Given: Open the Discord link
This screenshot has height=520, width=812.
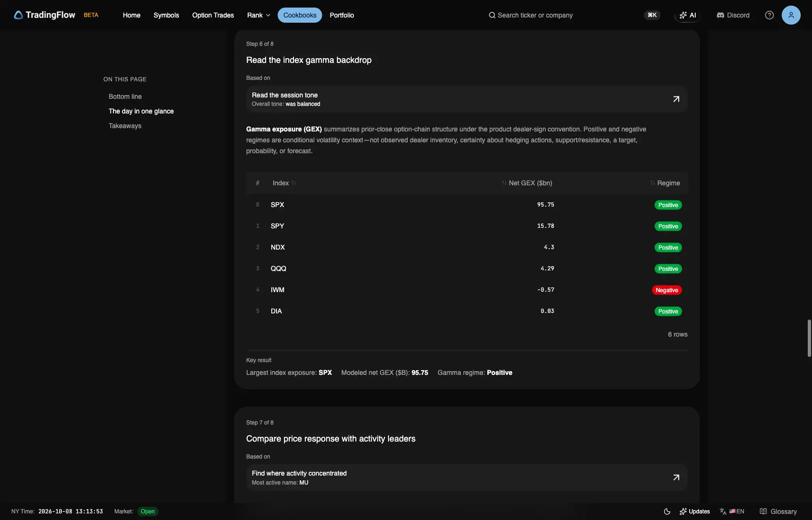Looking at the screenshot, I should point(733,15).
